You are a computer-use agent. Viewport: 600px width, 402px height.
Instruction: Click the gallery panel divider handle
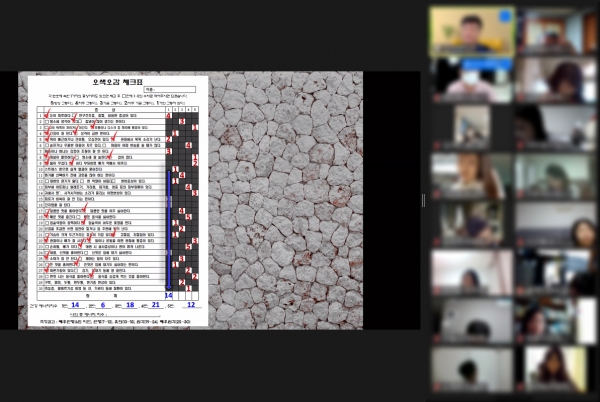(x=423, y=200)
